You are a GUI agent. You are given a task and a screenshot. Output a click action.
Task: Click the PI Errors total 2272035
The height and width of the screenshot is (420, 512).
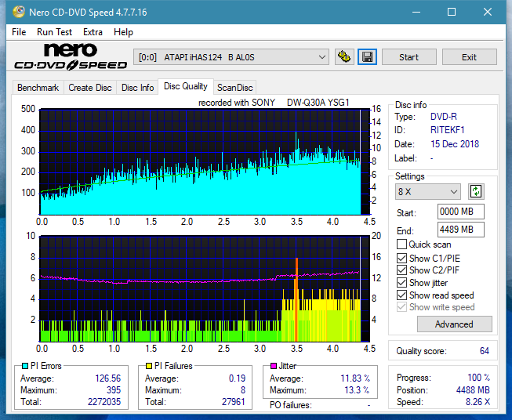coord(104,402)
